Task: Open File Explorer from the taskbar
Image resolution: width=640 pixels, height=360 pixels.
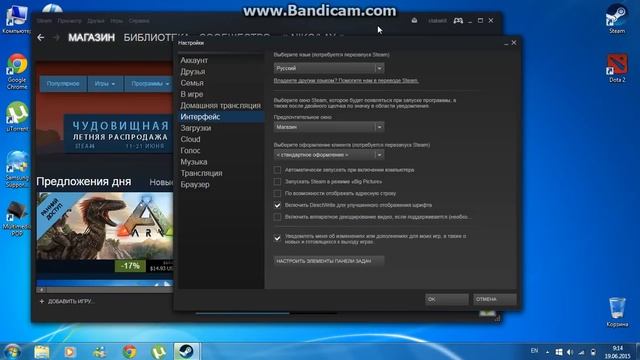Action: pos(42,351)
